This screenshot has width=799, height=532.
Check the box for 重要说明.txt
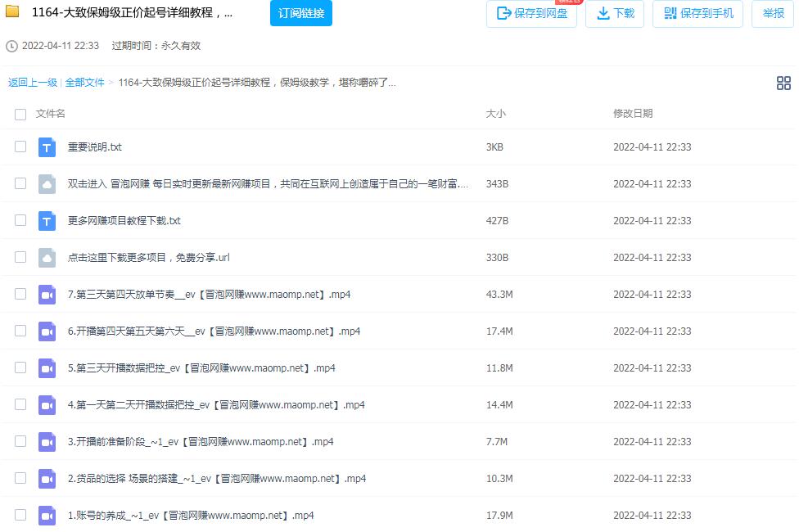(x=20, y=147)
